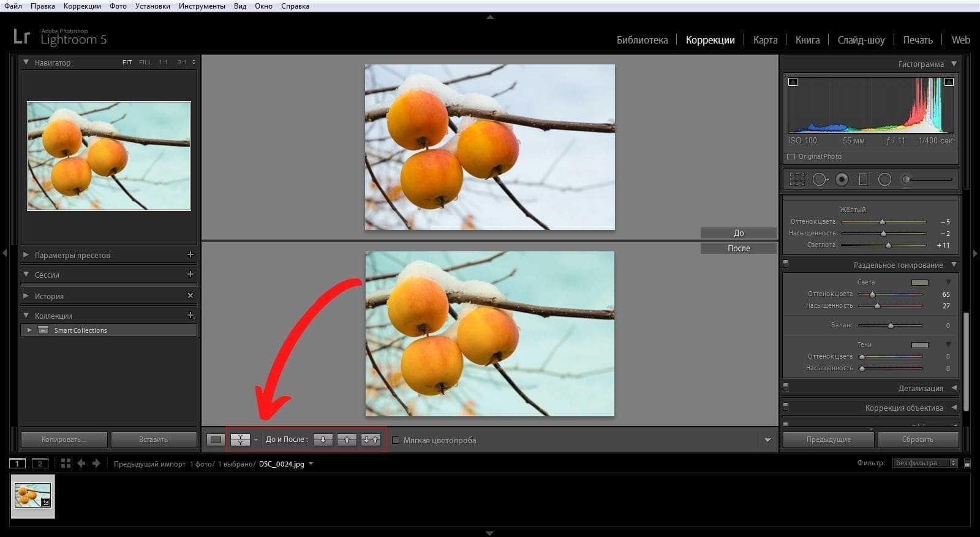Swap Before and After settings button
This screenshot has height=537, width=980.
click(371, 440)
